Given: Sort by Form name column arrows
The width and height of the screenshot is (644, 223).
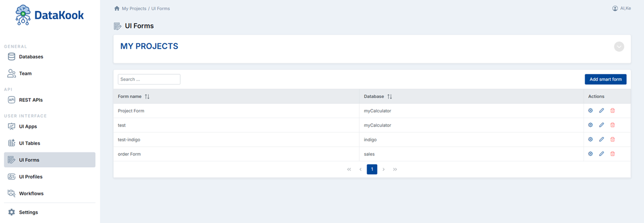Looking at the screenshot, I should pyautogui.click(x=147, y=96).
